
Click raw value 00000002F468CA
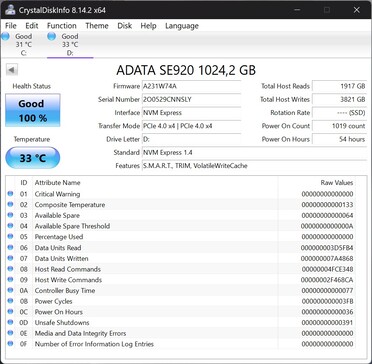327,280
